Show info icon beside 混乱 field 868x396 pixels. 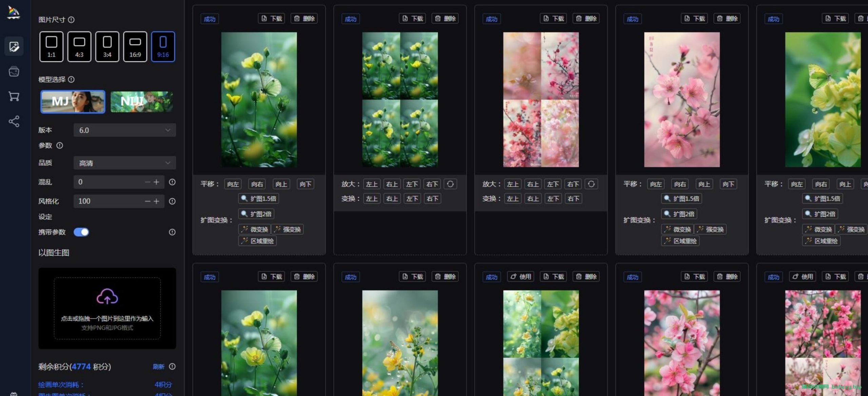pyautogui.click(x=172, y=182)
